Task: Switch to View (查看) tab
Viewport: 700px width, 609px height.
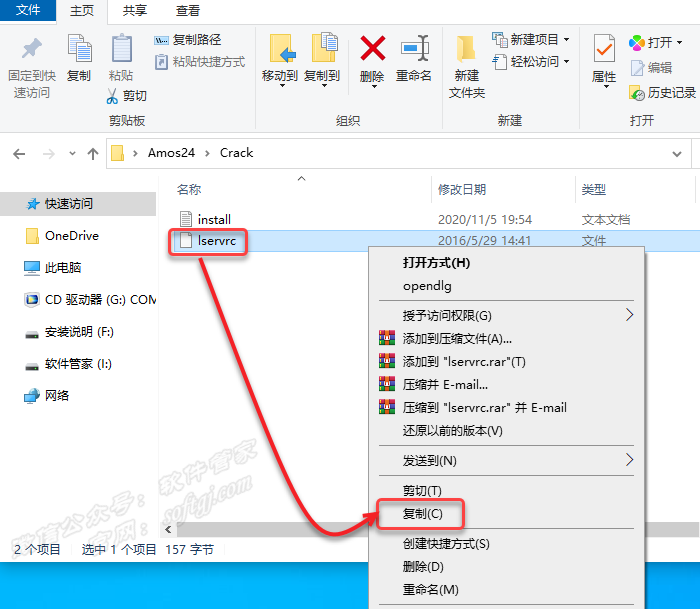Action: (188, 11)
